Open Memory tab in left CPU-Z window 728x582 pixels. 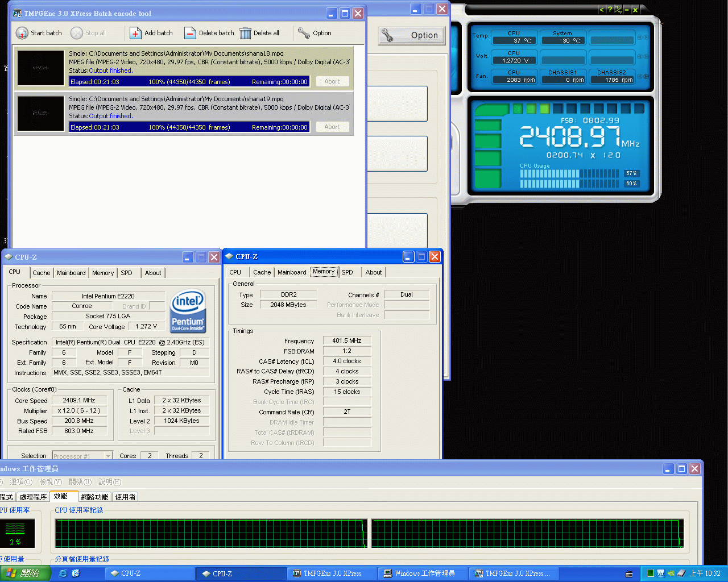coord(103,273)
